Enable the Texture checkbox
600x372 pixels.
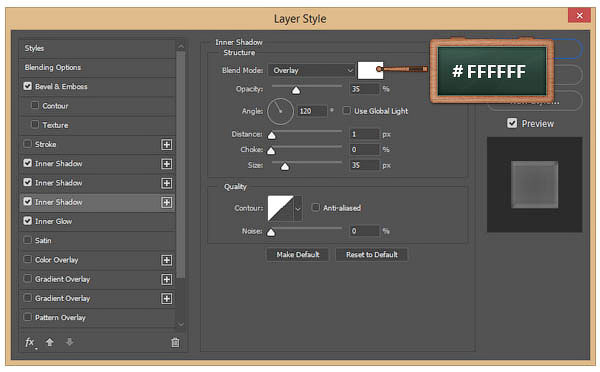35,124
